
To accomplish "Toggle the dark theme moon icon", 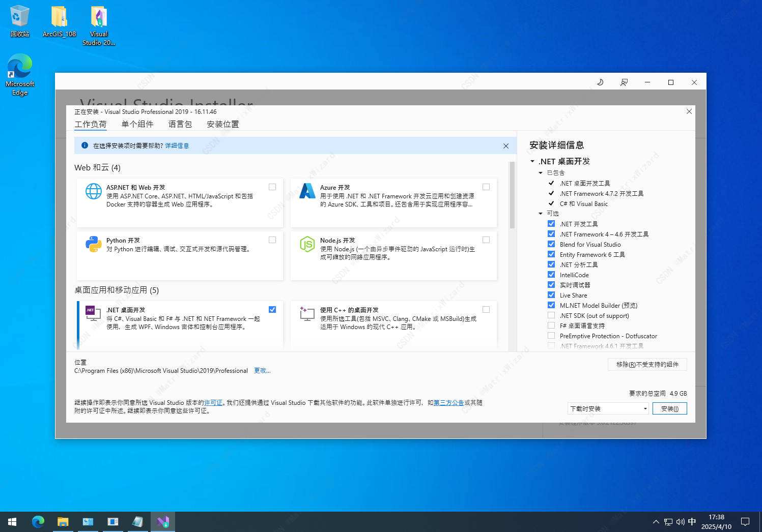I will coord(600,82).
